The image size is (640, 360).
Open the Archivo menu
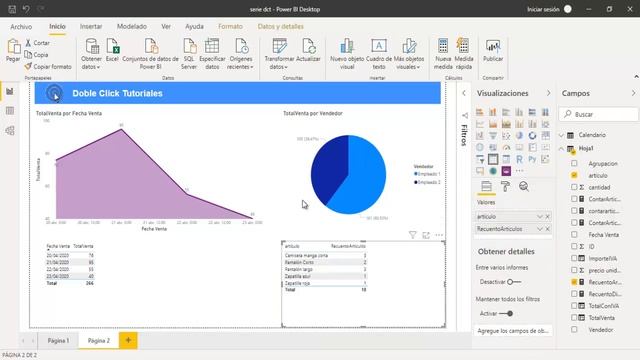click(x=21, y=27)
